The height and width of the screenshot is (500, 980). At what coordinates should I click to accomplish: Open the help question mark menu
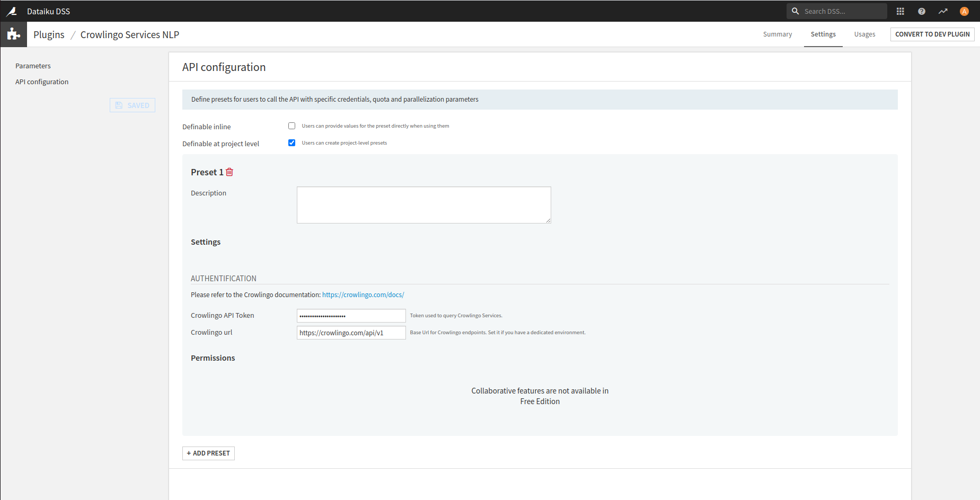(922, 11)
